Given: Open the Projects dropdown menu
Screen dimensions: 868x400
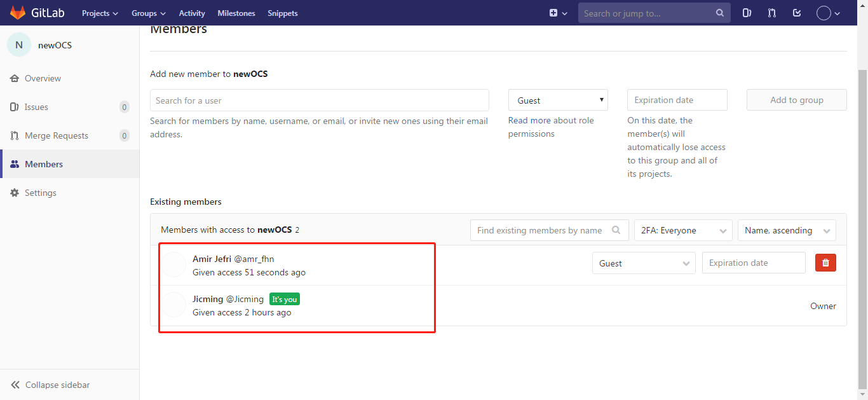Looking at the screenshot, I should pyautogui.click(x=100, y=13).
